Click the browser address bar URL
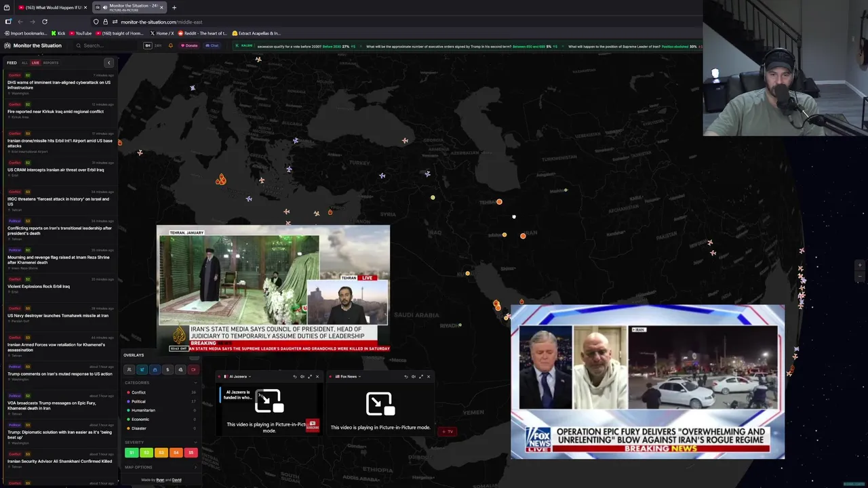The image size is (868, 488). (x=161, y=22)
